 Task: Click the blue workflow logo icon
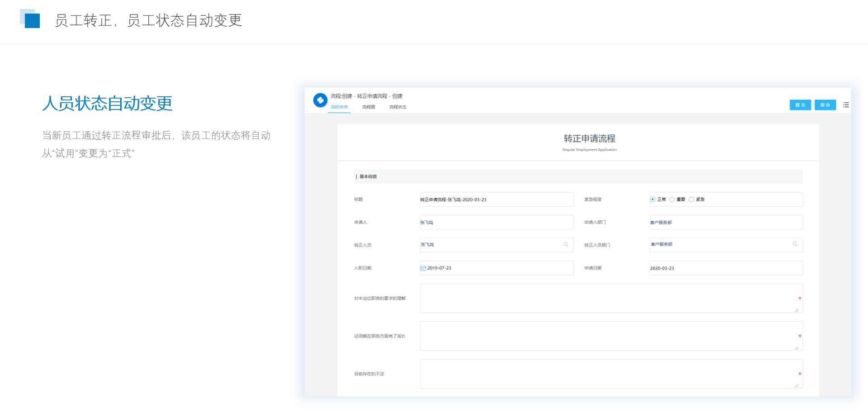click(x=320, y=100)
